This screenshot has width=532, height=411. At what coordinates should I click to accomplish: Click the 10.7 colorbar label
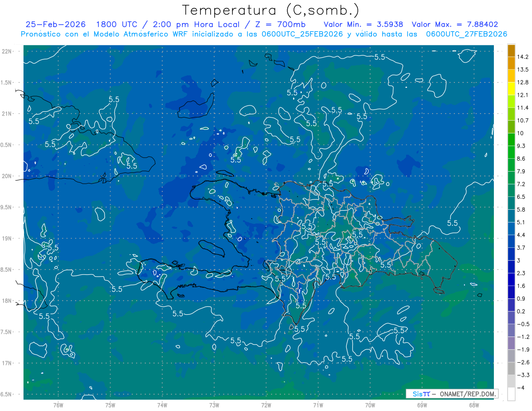(x=523, y=120)
